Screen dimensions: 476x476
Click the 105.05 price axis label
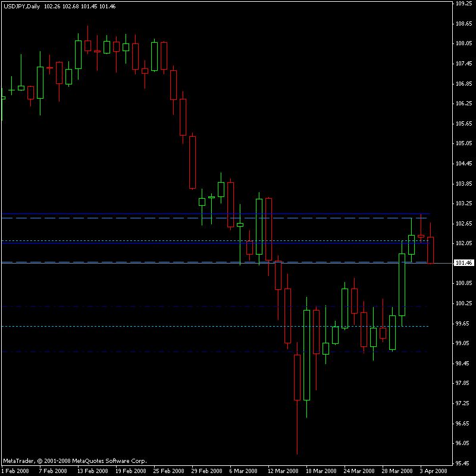pyautogui.click(x=464, y=143)
